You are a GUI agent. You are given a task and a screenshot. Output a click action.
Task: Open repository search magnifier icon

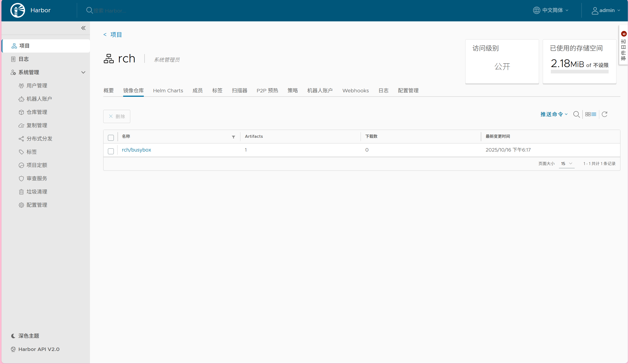[x=576, y=114]
